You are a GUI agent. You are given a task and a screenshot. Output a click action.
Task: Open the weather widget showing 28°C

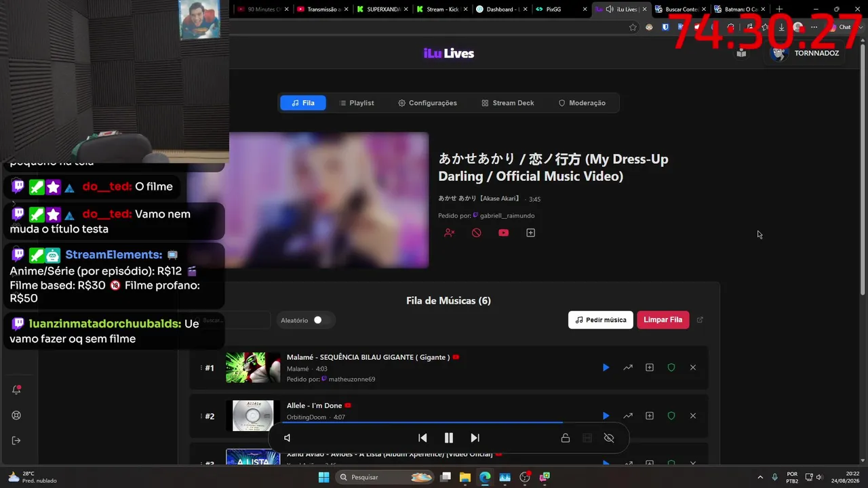32,477
